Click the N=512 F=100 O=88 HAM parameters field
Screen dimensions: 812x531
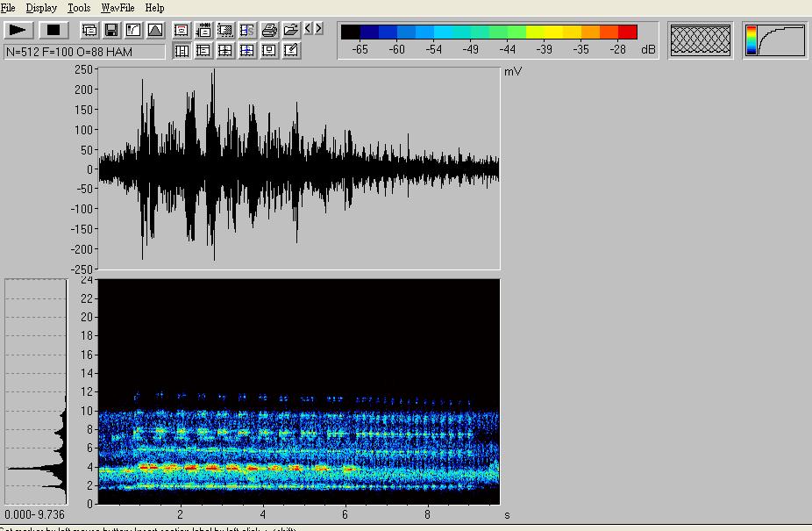84,52
